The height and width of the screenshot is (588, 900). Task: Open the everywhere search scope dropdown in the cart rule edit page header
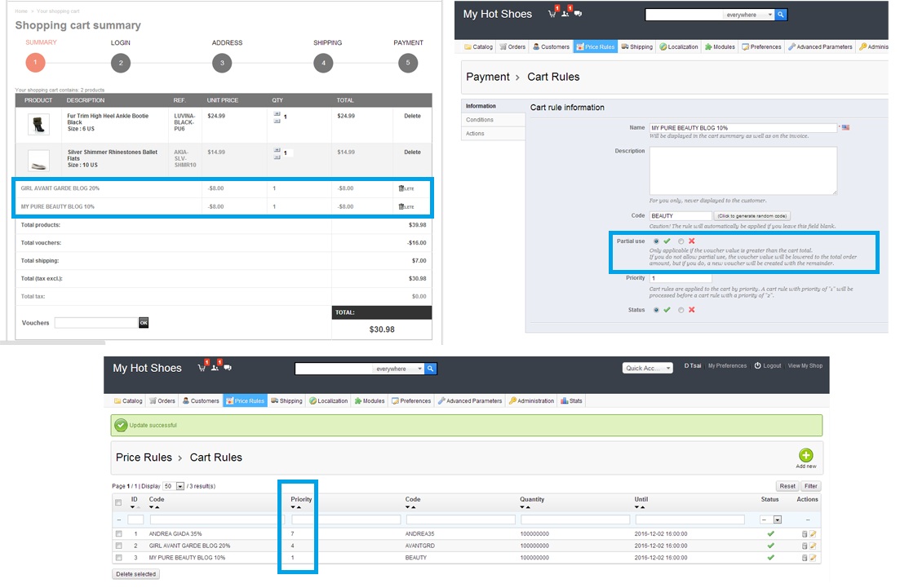pos(748,15)
